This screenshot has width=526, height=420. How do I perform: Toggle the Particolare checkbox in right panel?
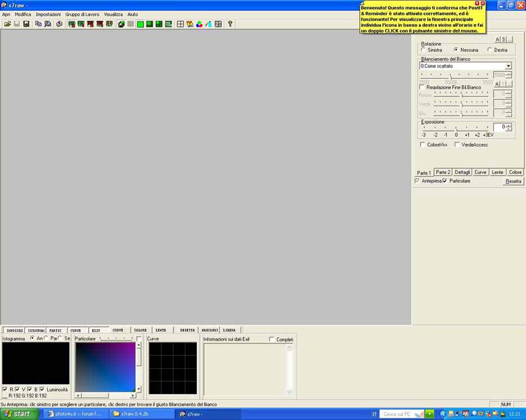point(445,181)
